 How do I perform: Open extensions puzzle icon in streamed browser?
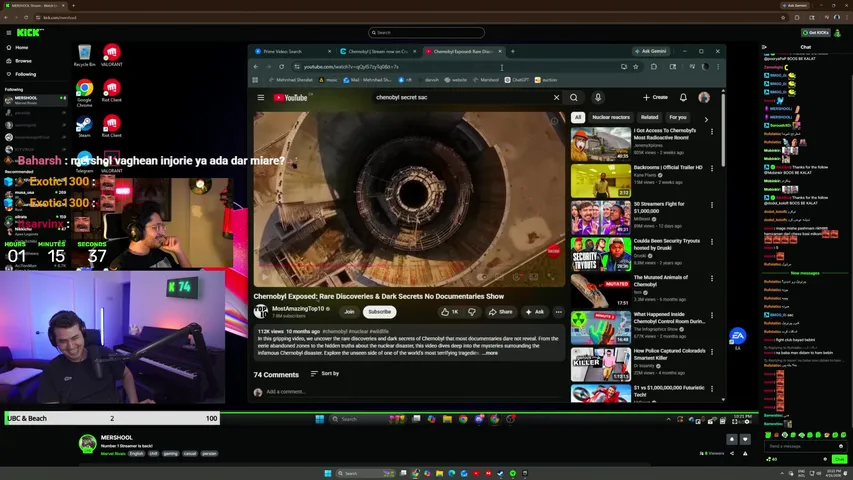click(654, 66)
